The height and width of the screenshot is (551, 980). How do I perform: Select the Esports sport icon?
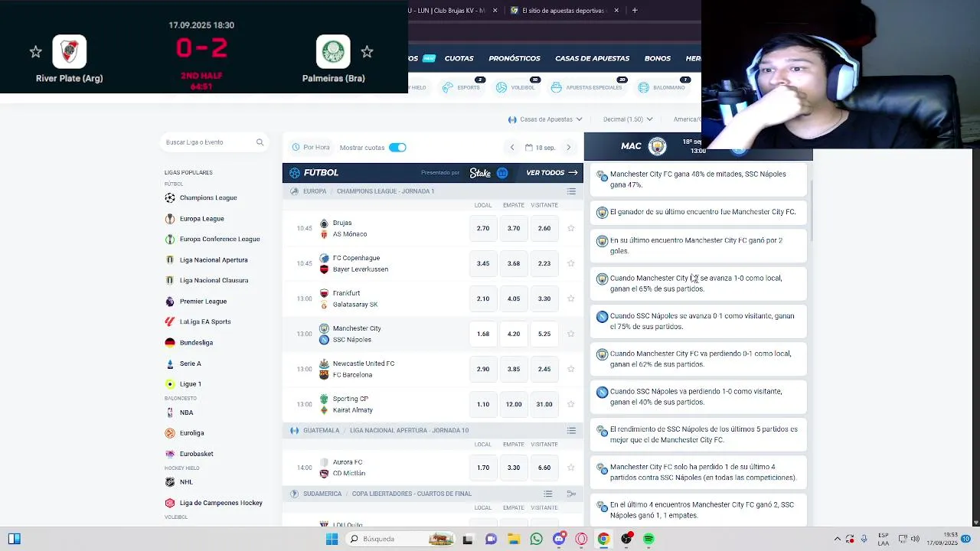(447, 87)
